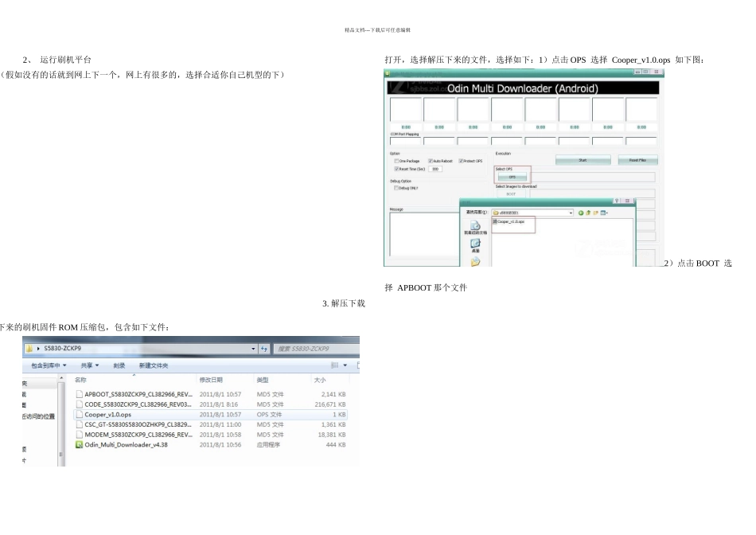This screenshot has width=756, height=535.
Task: Click the help button on file dialog title bar
Action: coord(617,201)
